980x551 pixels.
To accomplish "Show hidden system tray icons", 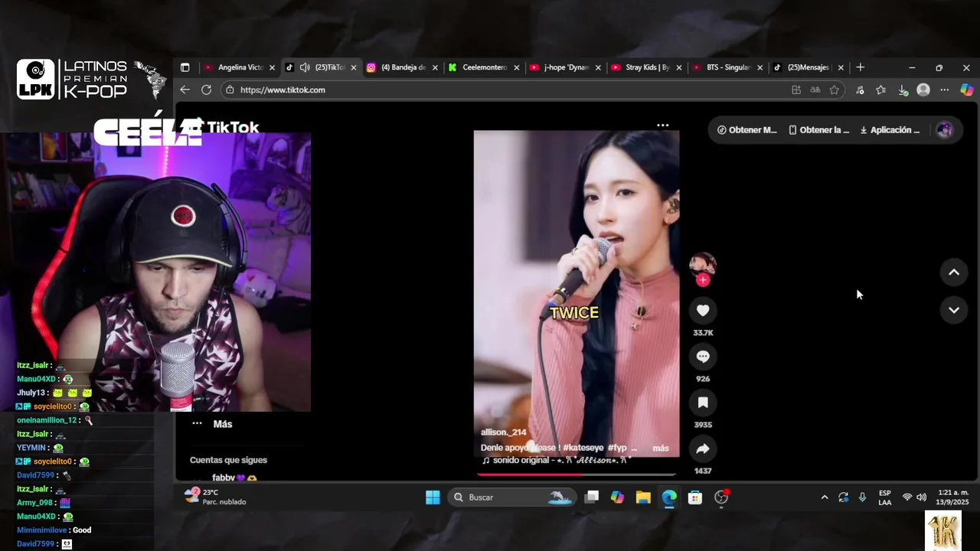I will (825, 497).
